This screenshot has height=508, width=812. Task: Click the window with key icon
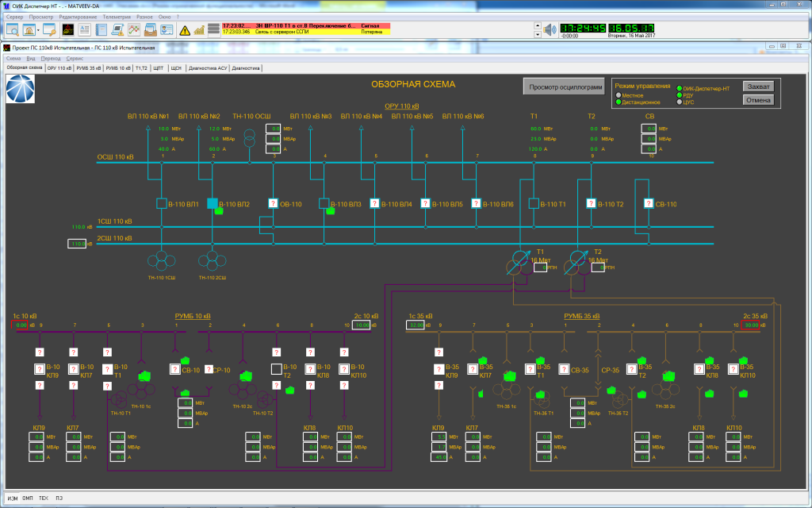click(50, 30)
